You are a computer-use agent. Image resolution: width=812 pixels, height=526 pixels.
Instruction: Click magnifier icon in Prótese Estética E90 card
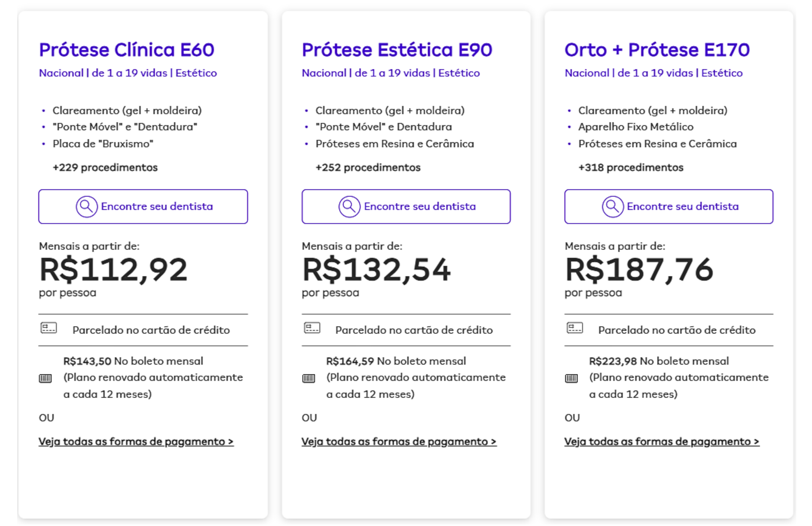[349, 207]
